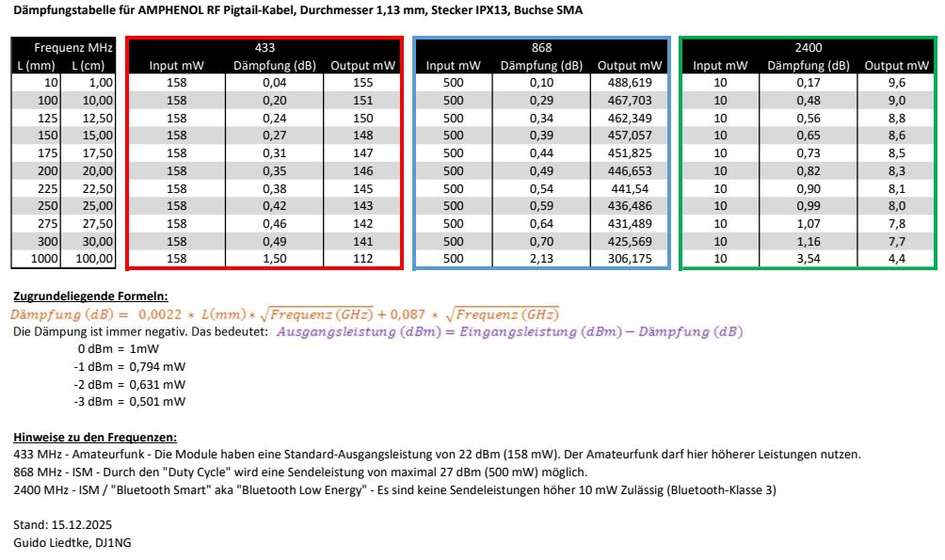Click the '8,8' output value
Viewport: 945px width, 560px height.
[897, 119]
